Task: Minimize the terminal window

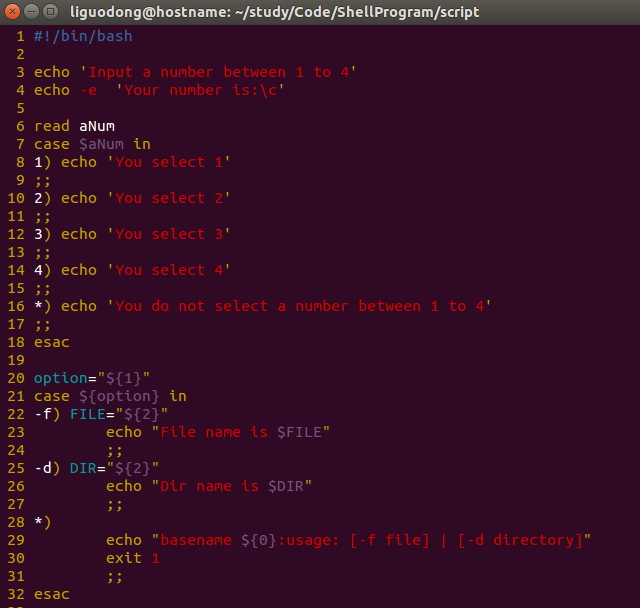Action: tap(31, 12)
